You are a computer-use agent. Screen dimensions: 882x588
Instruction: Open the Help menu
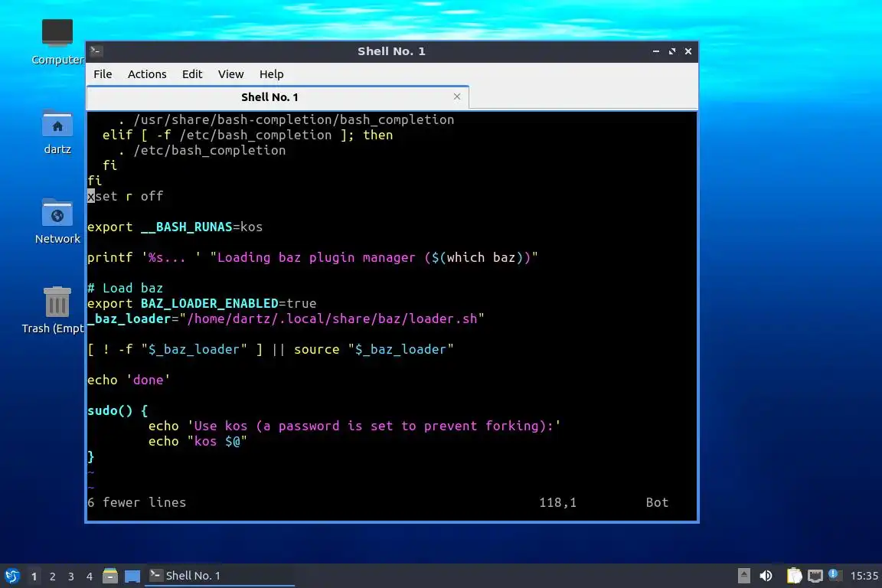[271, 74]
